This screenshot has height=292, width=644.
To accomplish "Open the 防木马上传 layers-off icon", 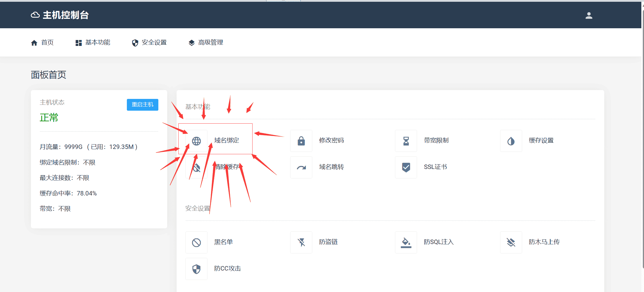I will point(511,243).
